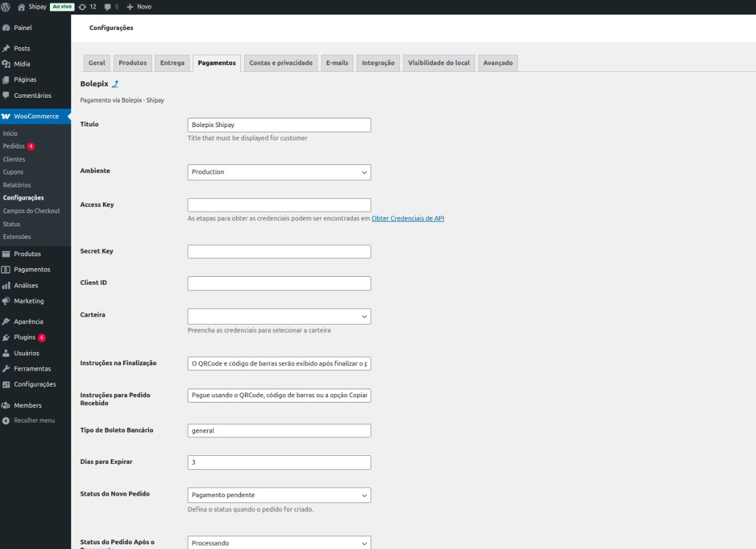
Task: Click the plus icon next to Novo
Action: 130,7
